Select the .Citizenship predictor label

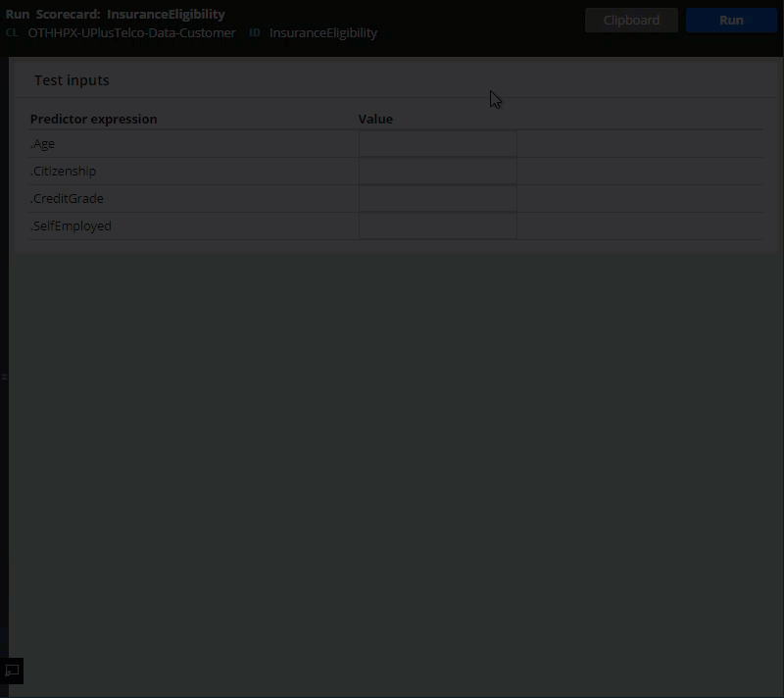[x=63, y=172]
